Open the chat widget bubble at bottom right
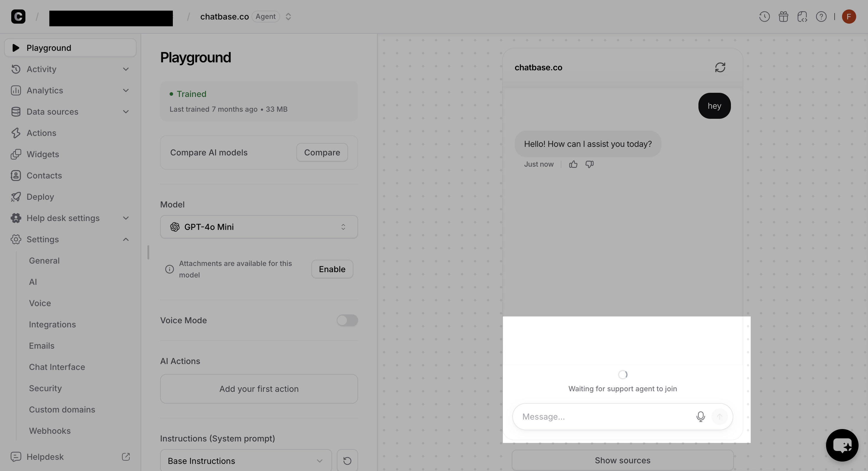Screen dimensions: 868x471 pos(842,445)
